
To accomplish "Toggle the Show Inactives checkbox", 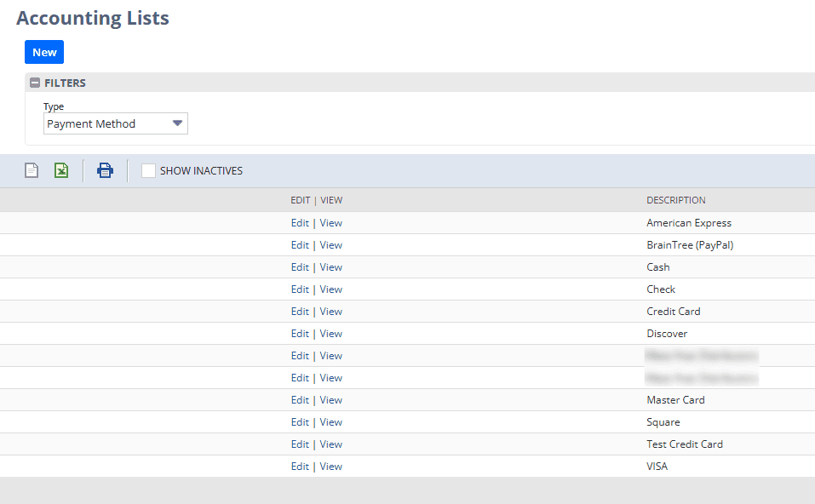I will (149, 170).
